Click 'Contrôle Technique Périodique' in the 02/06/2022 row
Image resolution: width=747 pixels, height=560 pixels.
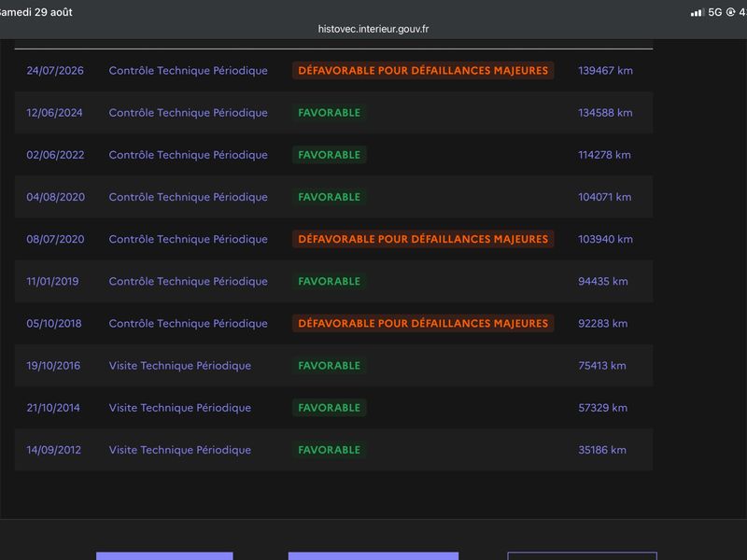(189, 155)
